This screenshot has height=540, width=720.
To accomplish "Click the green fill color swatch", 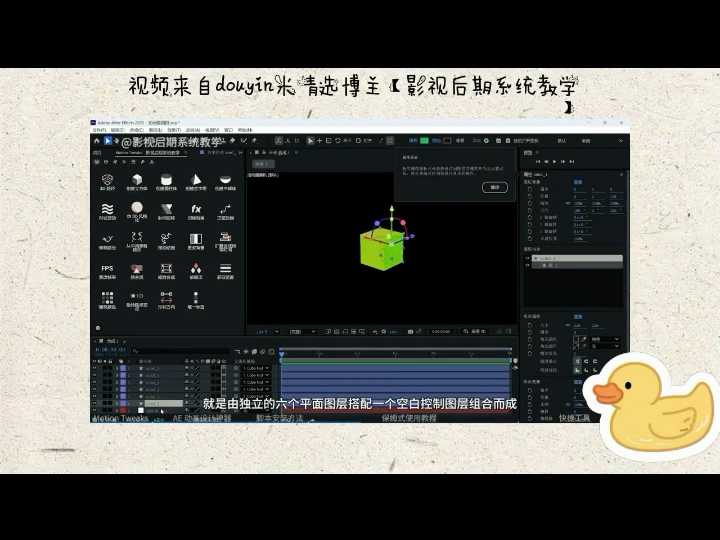I will click(424, 141).
